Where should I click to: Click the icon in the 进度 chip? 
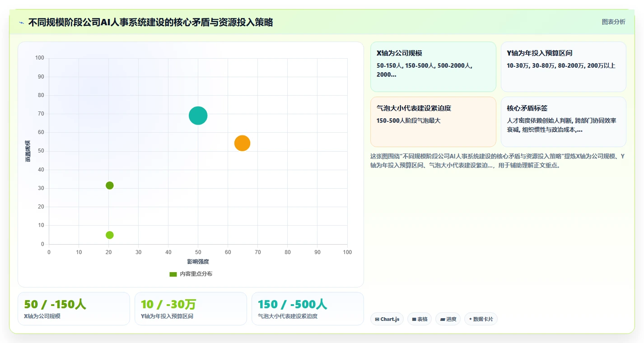click(442, 319)
